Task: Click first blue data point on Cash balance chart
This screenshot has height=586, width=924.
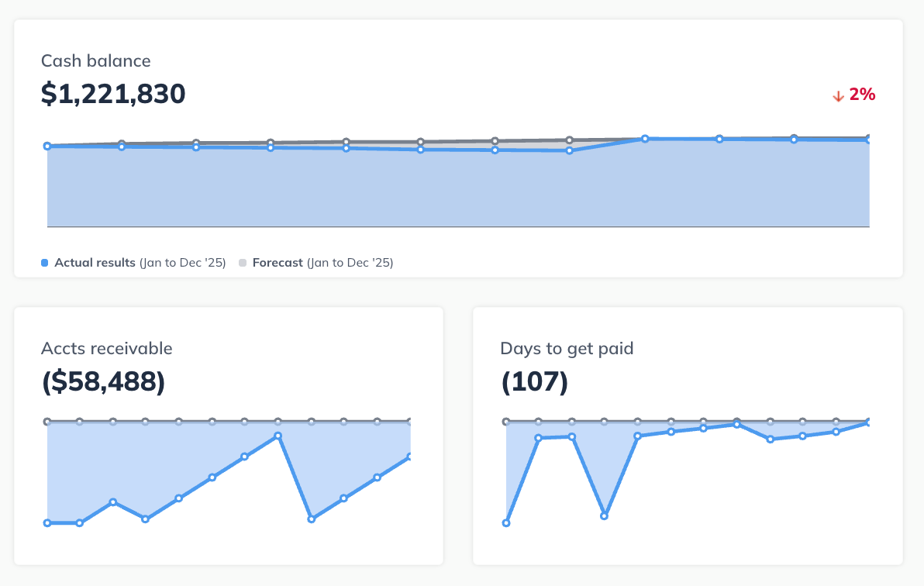Action: (x=47, y=146)
